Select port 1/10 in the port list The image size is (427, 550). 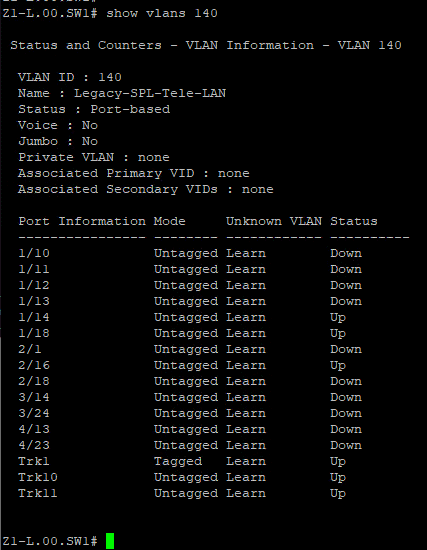[34, 253]
